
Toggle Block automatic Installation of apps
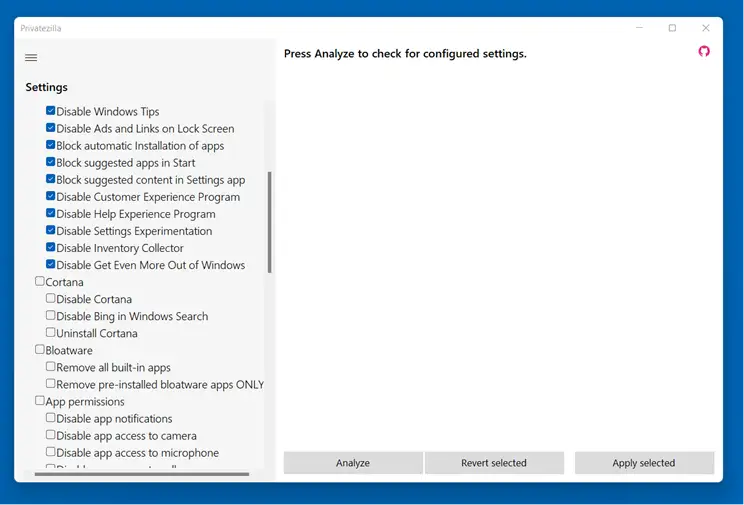(x=51, y=145)
